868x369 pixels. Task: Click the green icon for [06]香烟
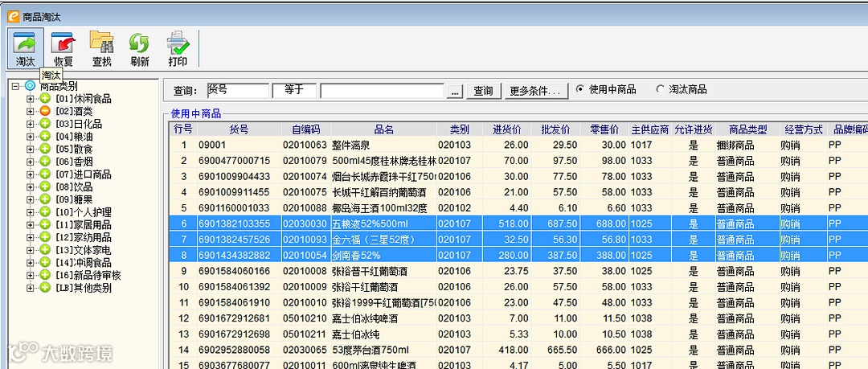pos(45,162)
